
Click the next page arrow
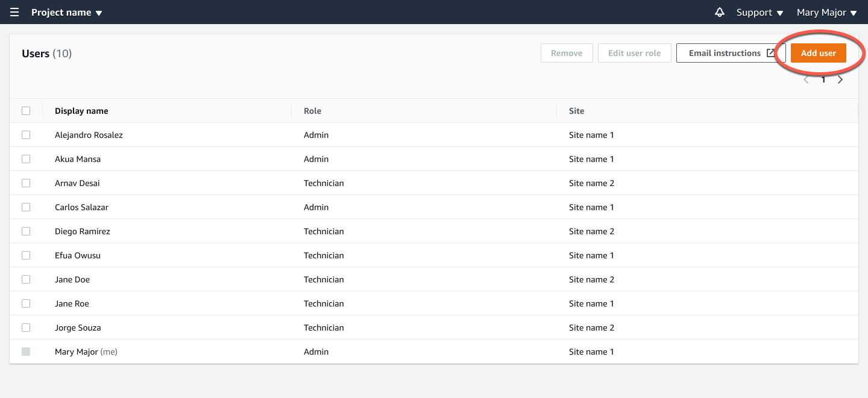click(840, 79)
